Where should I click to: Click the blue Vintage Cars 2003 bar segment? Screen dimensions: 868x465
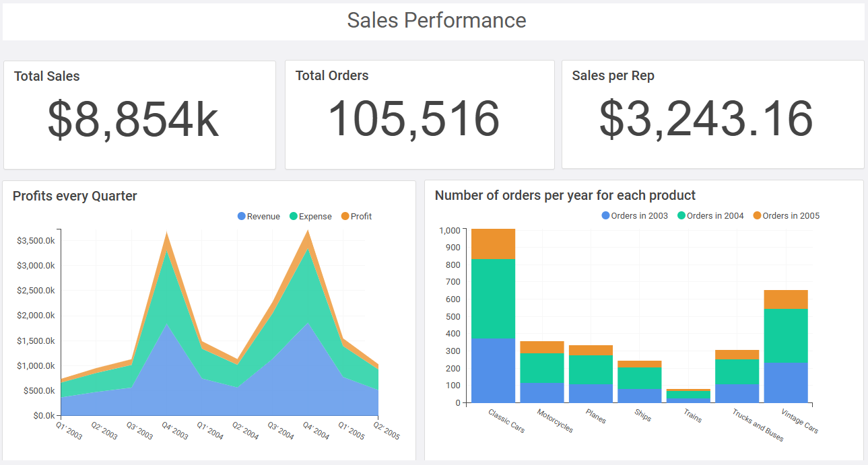(x=786, y=383)
